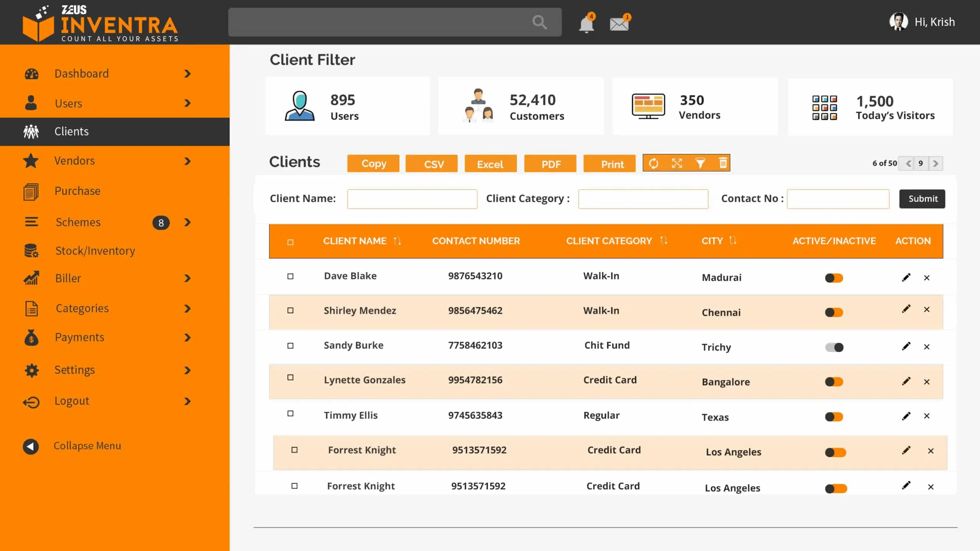
Task: Check the Sandy Burke row checkbox
Action: coord(291,346)
